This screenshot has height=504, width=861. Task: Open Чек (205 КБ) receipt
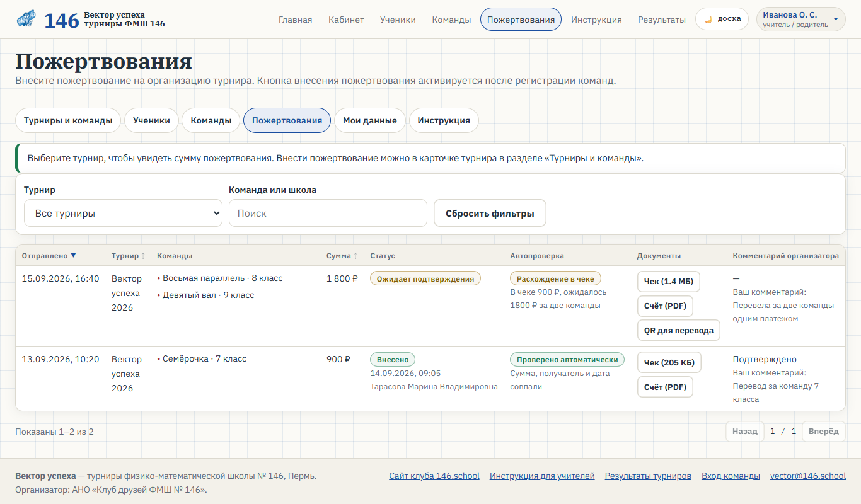coord(669,362)
